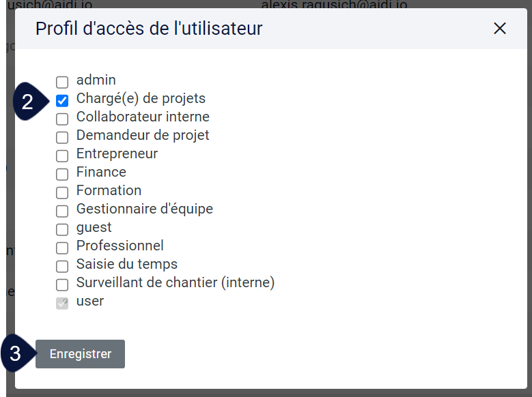Enable the Collaborateur interne profile
The image size is (532, 397).
pyautogui.click(x=62, y=119)
